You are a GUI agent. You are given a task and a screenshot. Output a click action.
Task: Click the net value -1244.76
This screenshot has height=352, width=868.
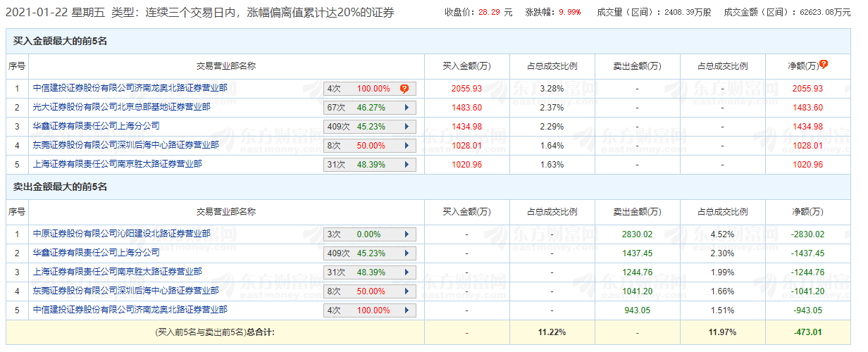(x=807, y=272)
